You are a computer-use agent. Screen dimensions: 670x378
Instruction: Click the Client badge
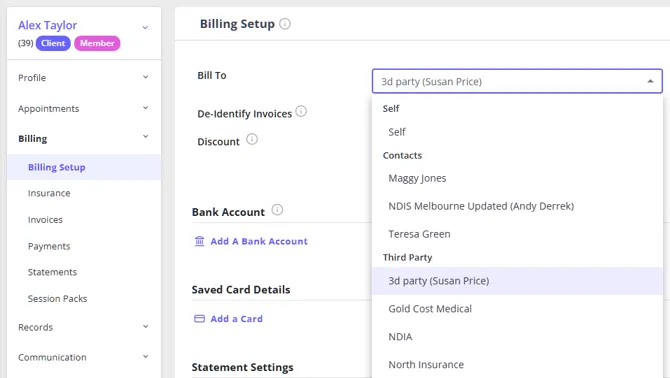coord(53,43)
